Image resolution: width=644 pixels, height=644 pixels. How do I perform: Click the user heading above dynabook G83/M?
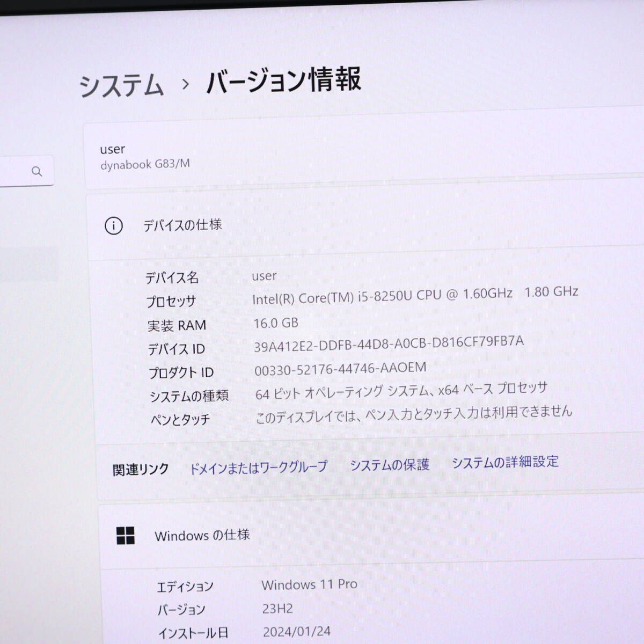(x=112, y=149)
